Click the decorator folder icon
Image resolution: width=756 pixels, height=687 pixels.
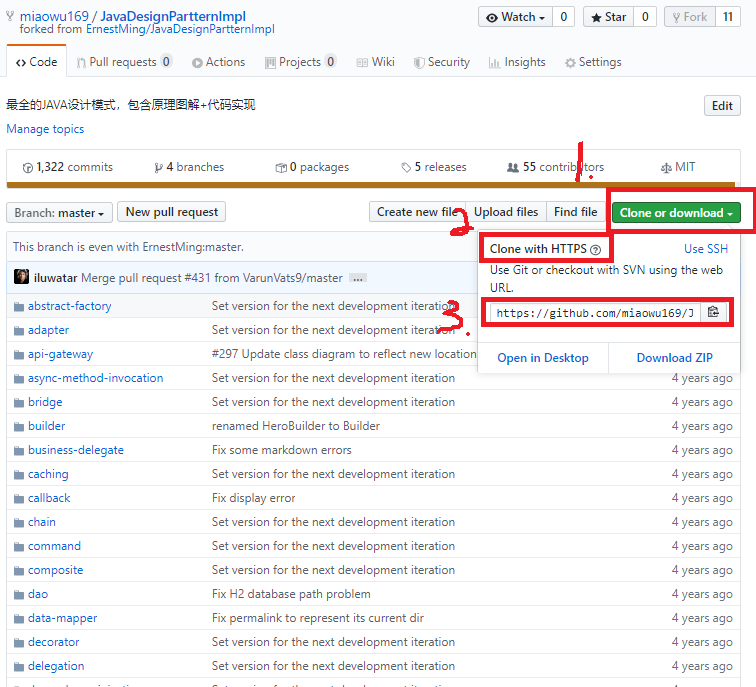coord(19,643)
